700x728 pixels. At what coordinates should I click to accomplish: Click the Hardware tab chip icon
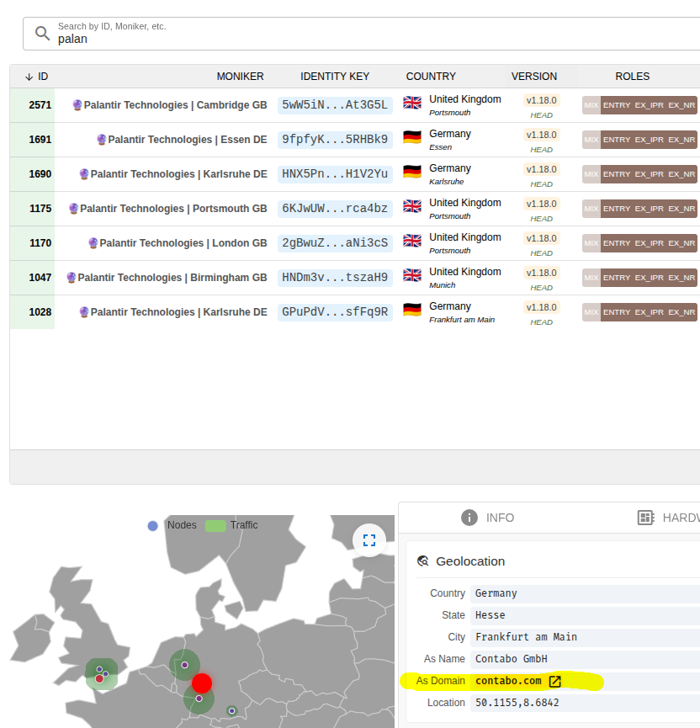[645, 518]
